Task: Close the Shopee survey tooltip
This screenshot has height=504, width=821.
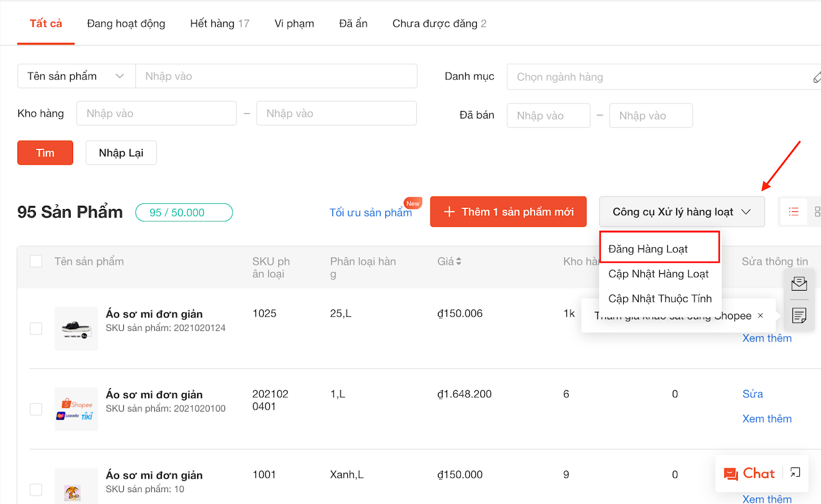Action: [x=761, y=316]
